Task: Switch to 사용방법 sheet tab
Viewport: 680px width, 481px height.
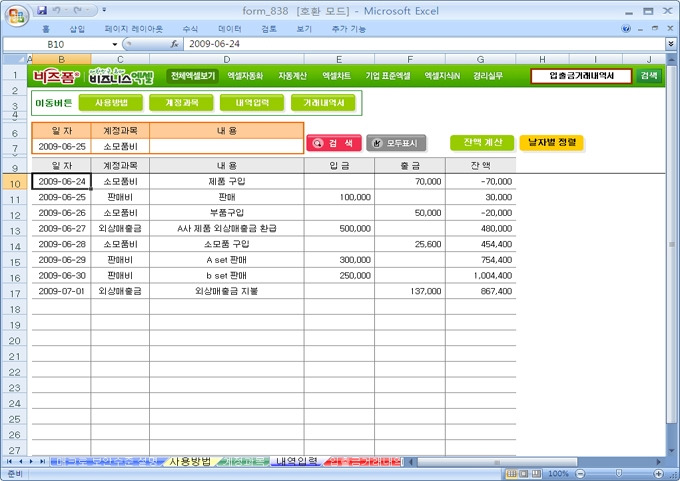Action: (x=190, y=461)
